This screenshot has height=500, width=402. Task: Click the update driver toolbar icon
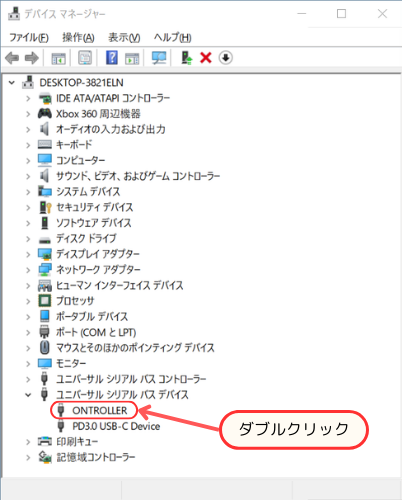187,58
